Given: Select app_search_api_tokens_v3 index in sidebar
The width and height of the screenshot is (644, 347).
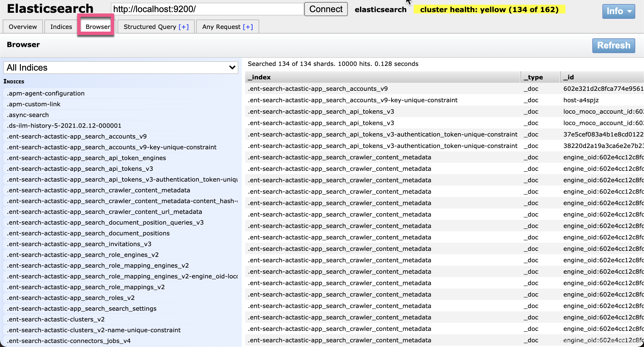Looking at the screenshot, I should (x=121, y=169).
